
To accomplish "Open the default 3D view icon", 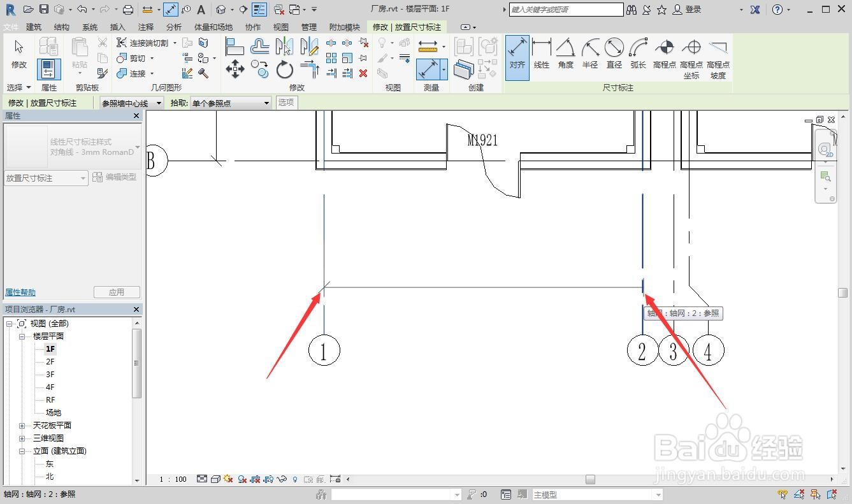I will click(220, 10).
